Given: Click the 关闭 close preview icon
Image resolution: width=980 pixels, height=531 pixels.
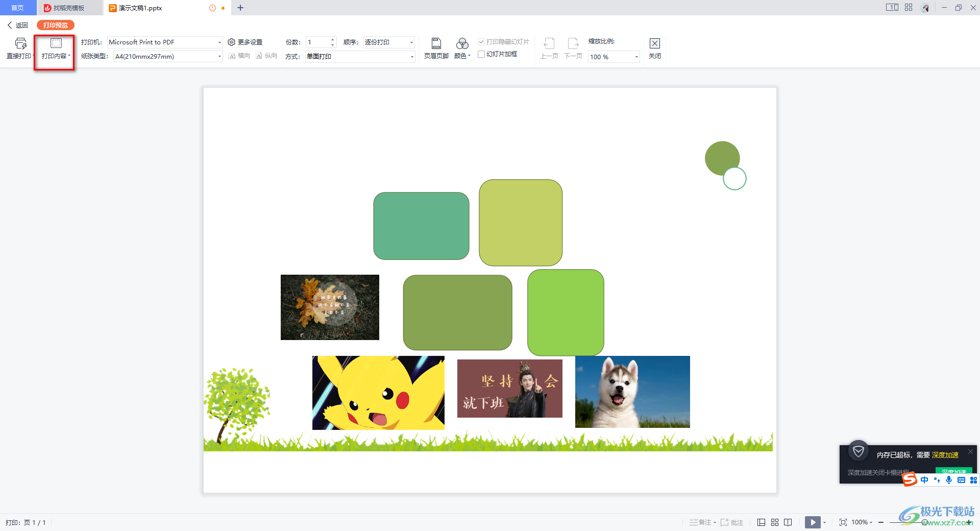Looking at the screenshot, I should [x=655, y=43].
